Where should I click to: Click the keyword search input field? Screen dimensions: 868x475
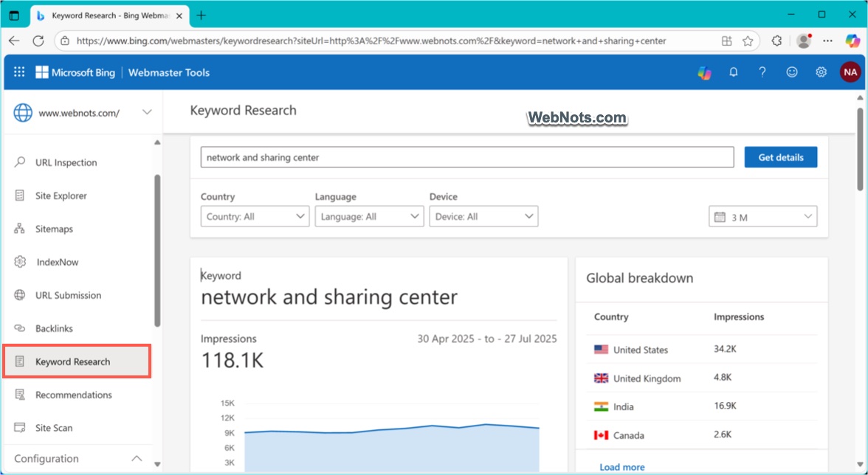(x=467, y=157)
